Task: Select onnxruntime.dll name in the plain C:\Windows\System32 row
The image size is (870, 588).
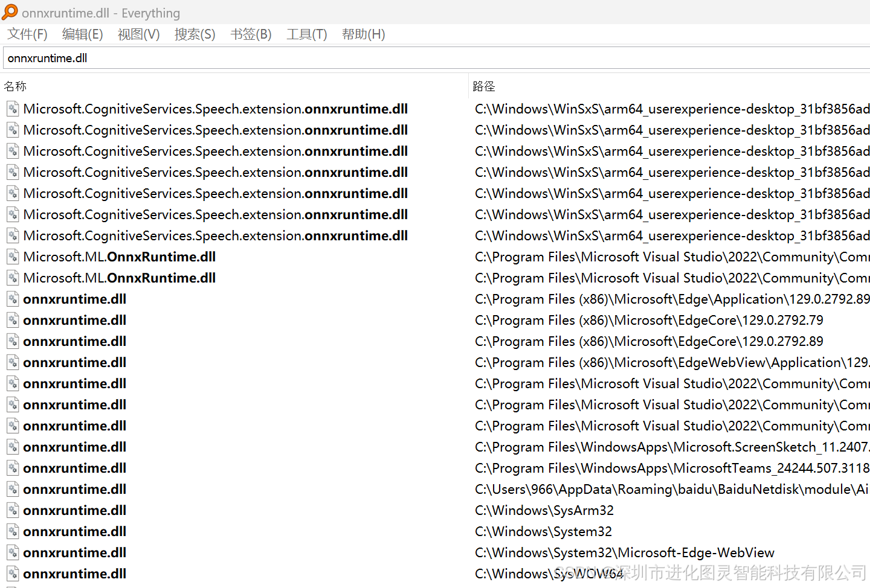Action: click(75, 531)
